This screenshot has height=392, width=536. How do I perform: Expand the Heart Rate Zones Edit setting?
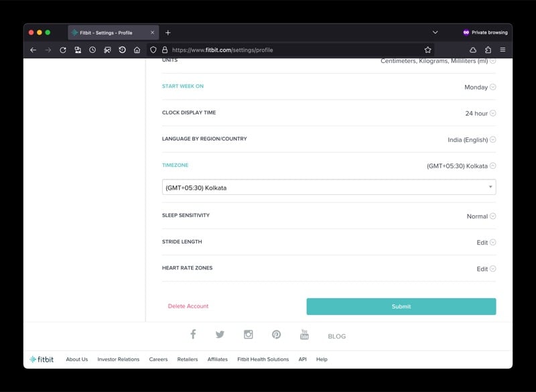coord(493,269)
